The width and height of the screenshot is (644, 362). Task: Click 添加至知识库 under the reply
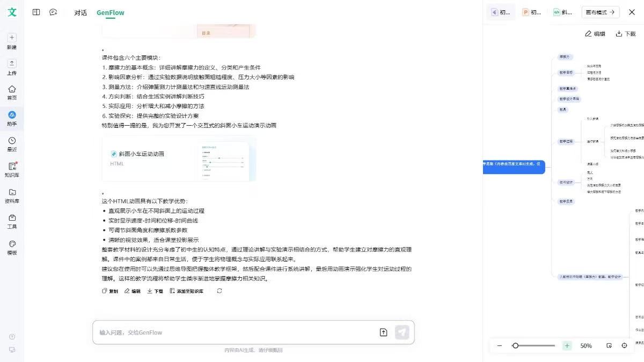(x=186, y=291)
